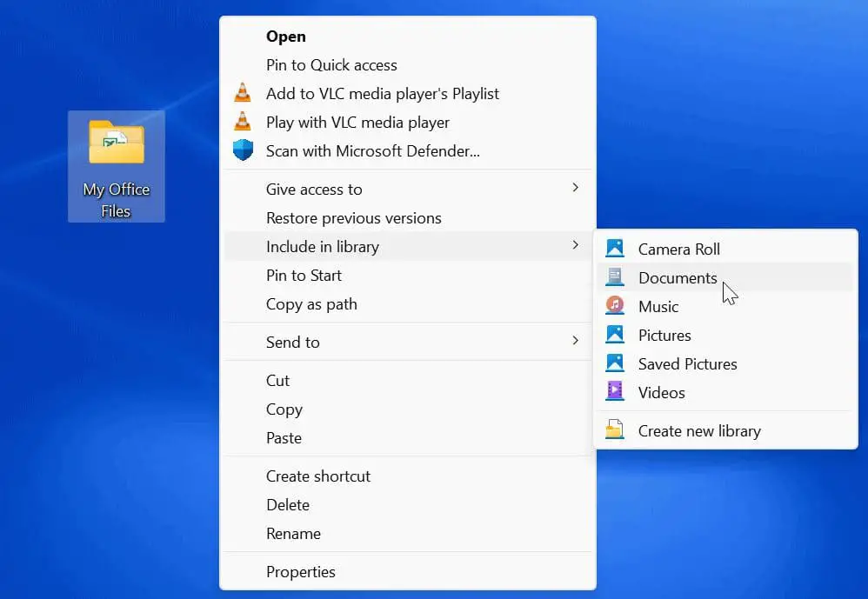Select the Copy menu entry
The height and width of the screenshot is (599, 868).
click(x=408, y=409)
